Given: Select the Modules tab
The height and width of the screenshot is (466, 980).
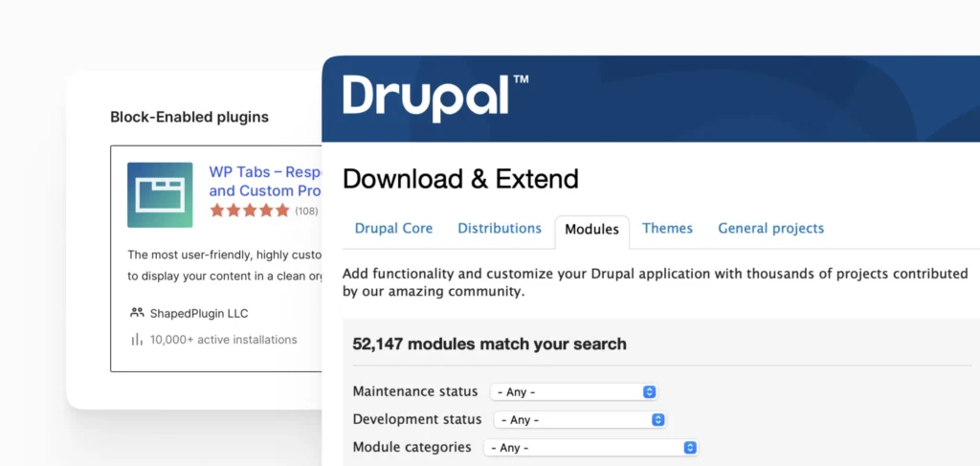Looking at the screenshot, I should click(x=591, y=230).
